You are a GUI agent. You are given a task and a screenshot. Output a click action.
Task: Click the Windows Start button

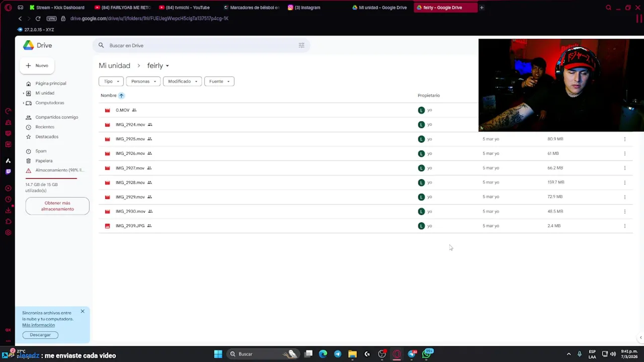click(x=218, y=354)
